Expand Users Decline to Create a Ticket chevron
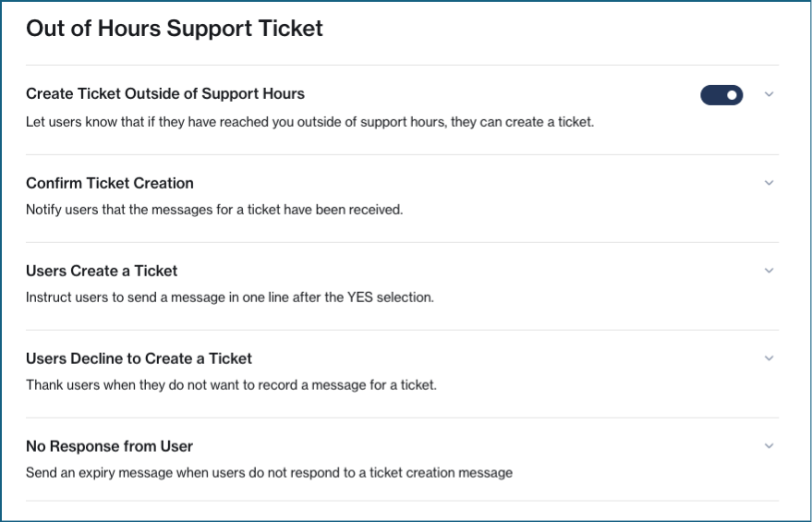 [769, 358]
